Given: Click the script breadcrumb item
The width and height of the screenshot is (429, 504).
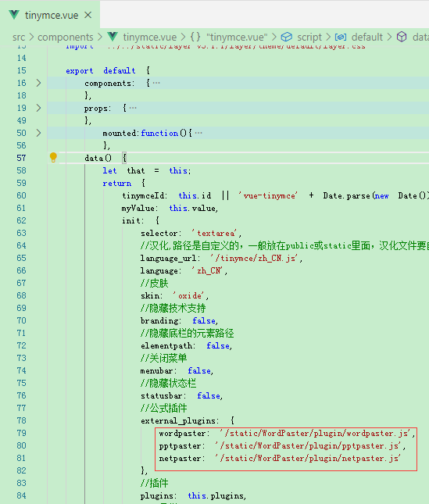Looking at the screenshot, I should pos(309,37).
